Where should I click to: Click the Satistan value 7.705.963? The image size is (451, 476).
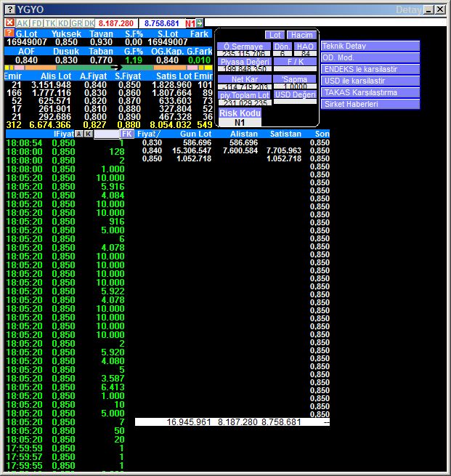[x=284, y=150]
